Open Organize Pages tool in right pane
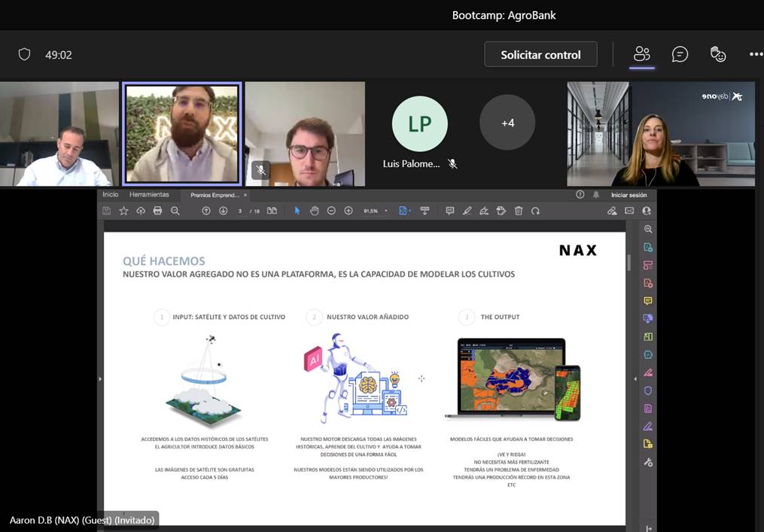The height and width of the screenshot is (532, 764). (x=648, y=265)
